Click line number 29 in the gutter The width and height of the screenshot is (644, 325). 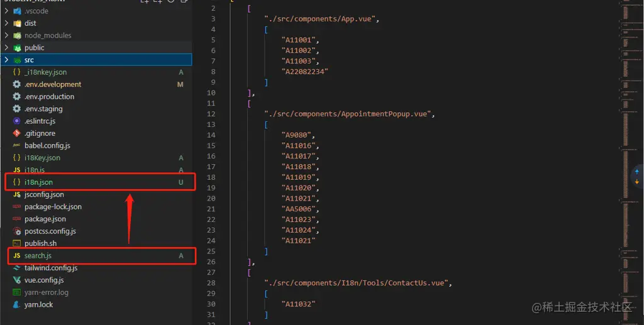coord(211,294)
